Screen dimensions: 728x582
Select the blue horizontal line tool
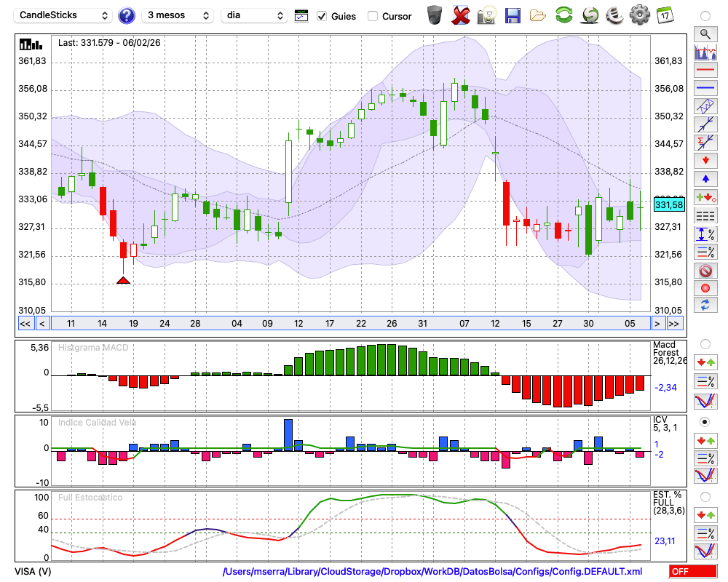coord(705,88)
